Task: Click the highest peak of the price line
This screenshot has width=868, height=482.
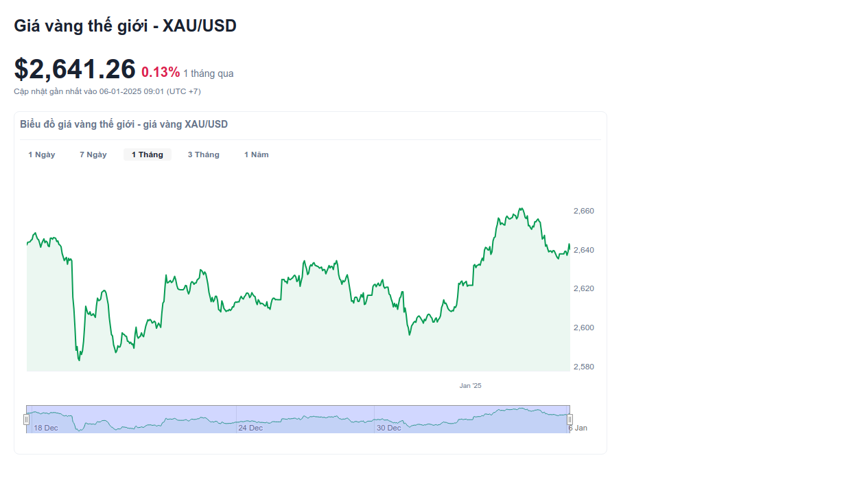Action: click(x=521, y=209)
